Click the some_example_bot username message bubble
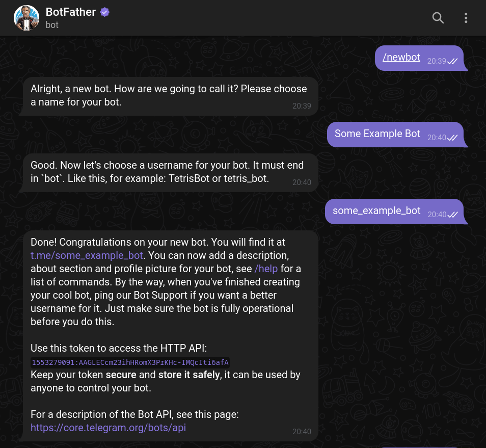486x448 pixels. 376,210
